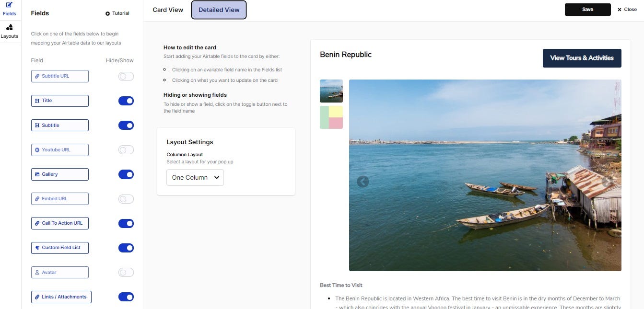This screenshot has width=644, height=309.
Task: Enable the Embed URL toggle
Action: (126, 199)
